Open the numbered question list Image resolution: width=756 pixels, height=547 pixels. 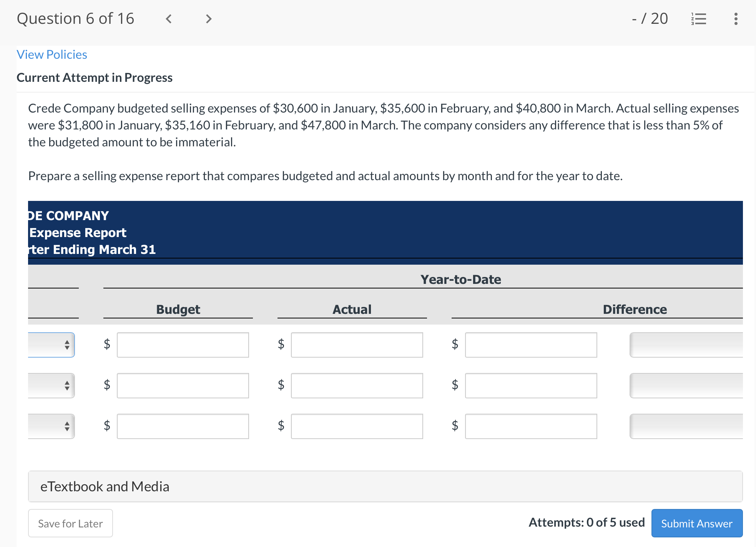(x=699, y=18)
